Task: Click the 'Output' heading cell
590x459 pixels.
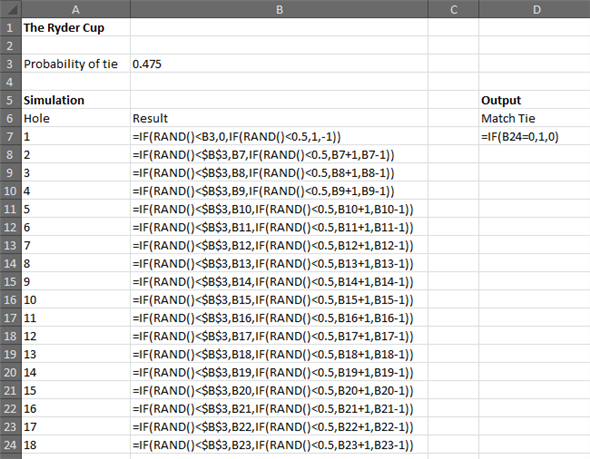Action: pos(535,100)
